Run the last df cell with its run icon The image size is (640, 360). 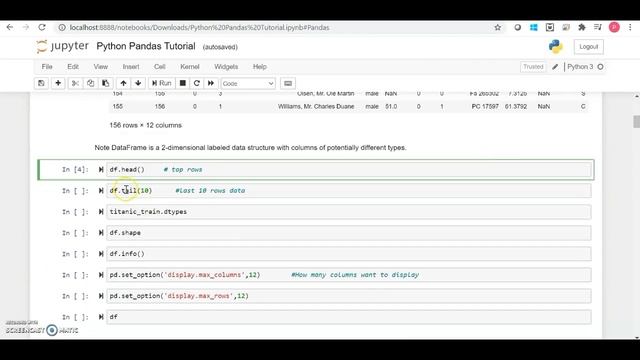tap(101, 317)
